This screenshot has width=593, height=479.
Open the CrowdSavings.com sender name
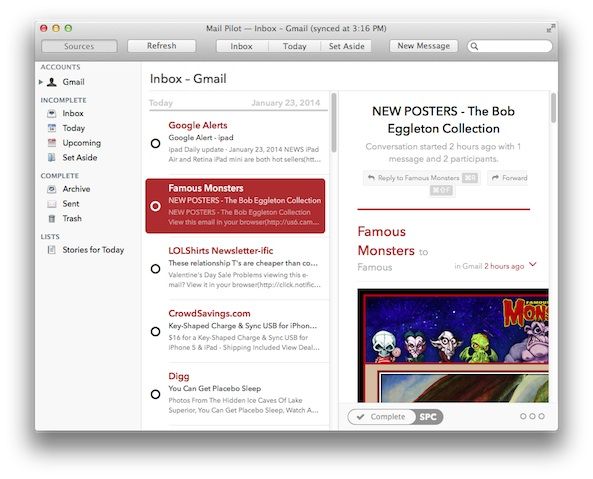[210, 313]
